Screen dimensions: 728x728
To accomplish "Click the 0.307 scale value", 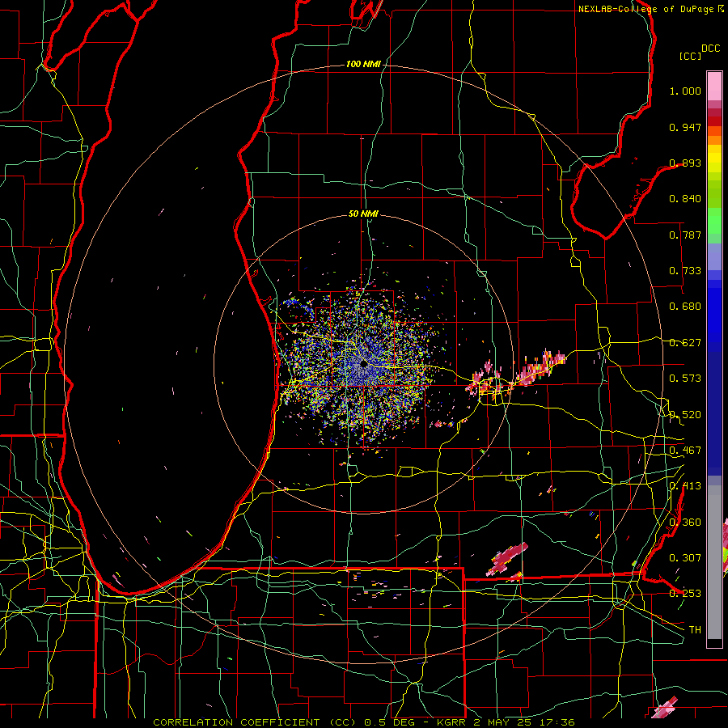I will pyautogui.click(x=685, y=558).
